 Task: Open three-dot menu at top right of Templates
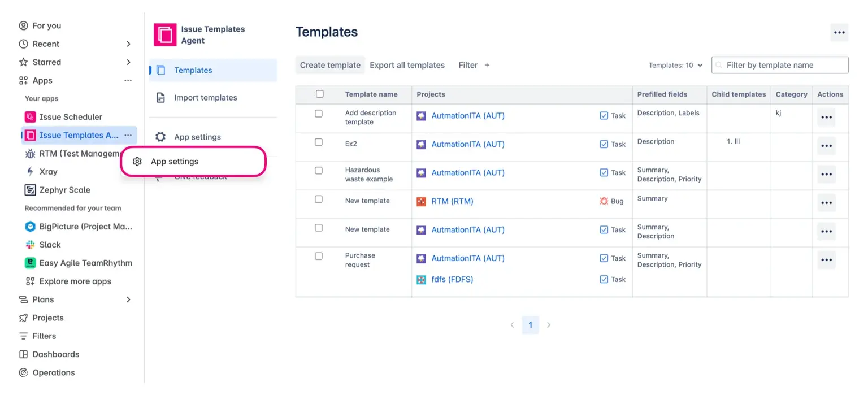tap(839, 32)
